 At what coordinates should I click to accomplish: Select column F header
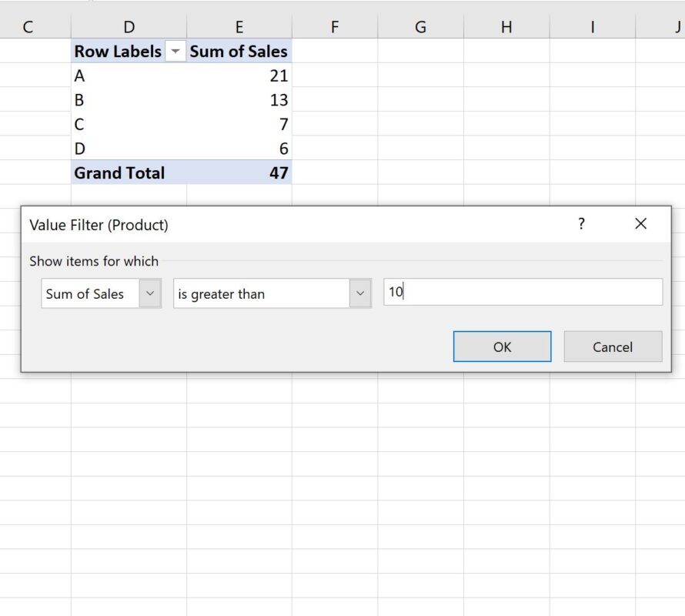335,27
